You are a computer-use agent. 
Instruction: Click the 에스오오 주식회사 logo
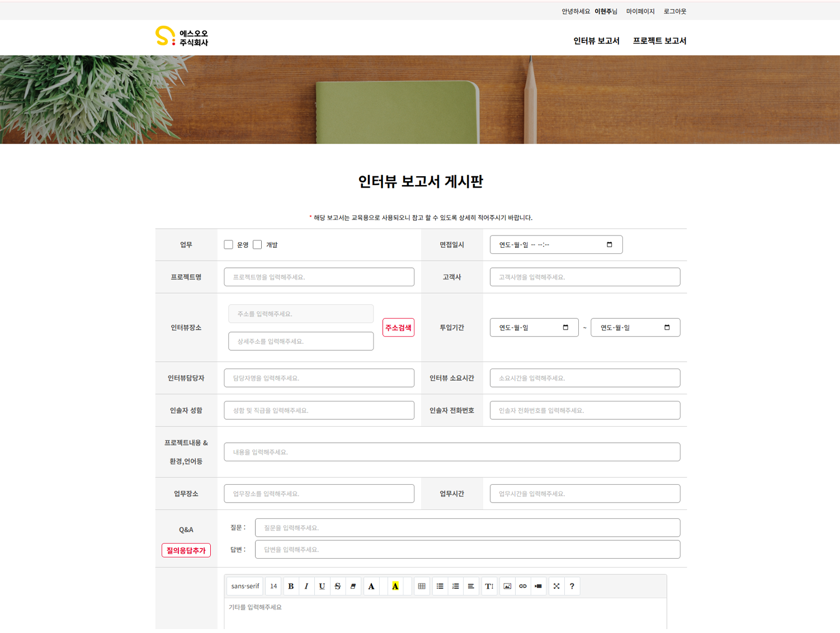click(182, 36)
